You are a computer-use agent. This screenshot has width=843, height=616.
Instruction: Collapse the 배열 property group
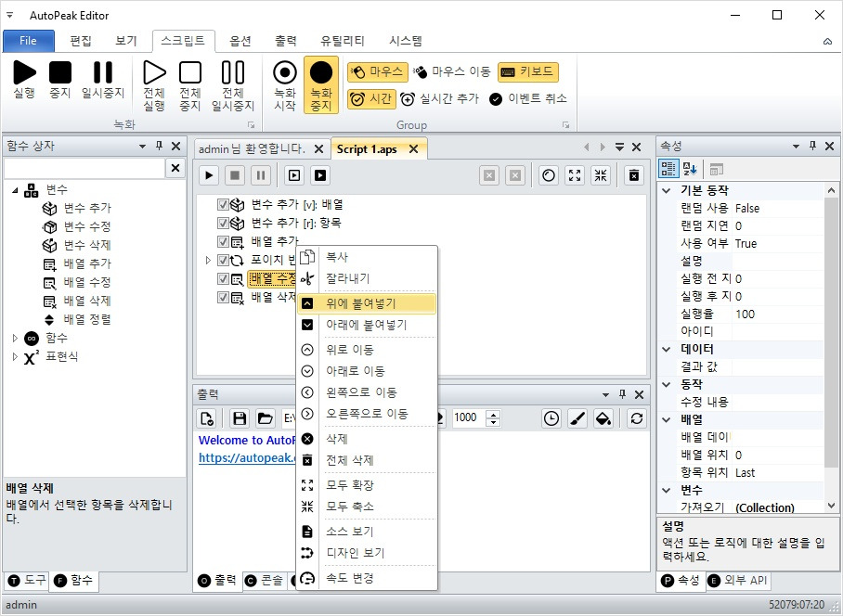(x=666, y=419)
